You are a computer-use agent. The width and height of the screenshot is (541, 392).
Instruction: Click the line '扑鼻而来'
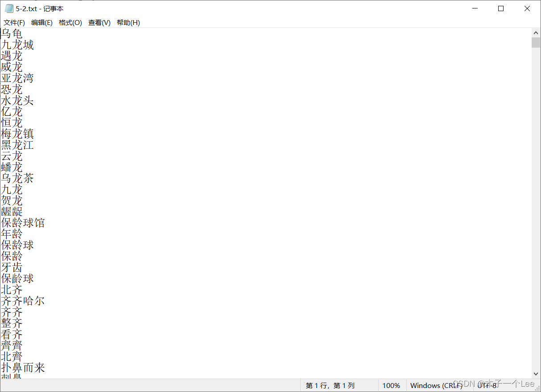[x=23, y=367]
